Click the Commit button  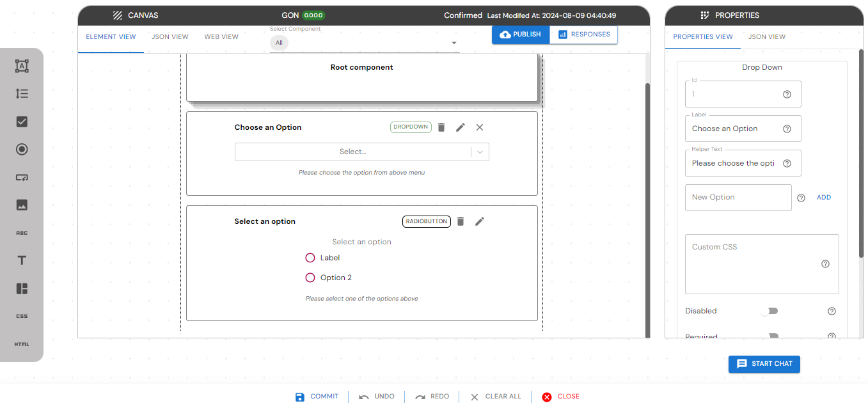pyautogui.click(x=317, y=397)
